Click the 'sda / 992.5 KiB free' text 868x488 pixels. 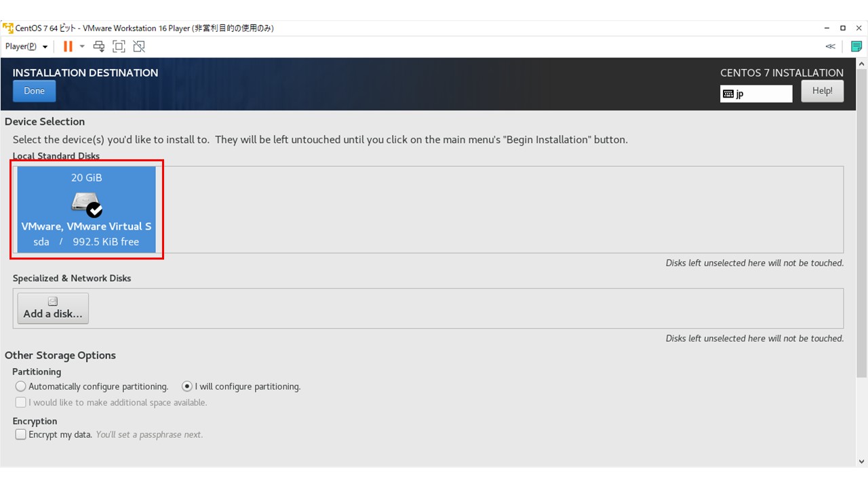(86, 241)
